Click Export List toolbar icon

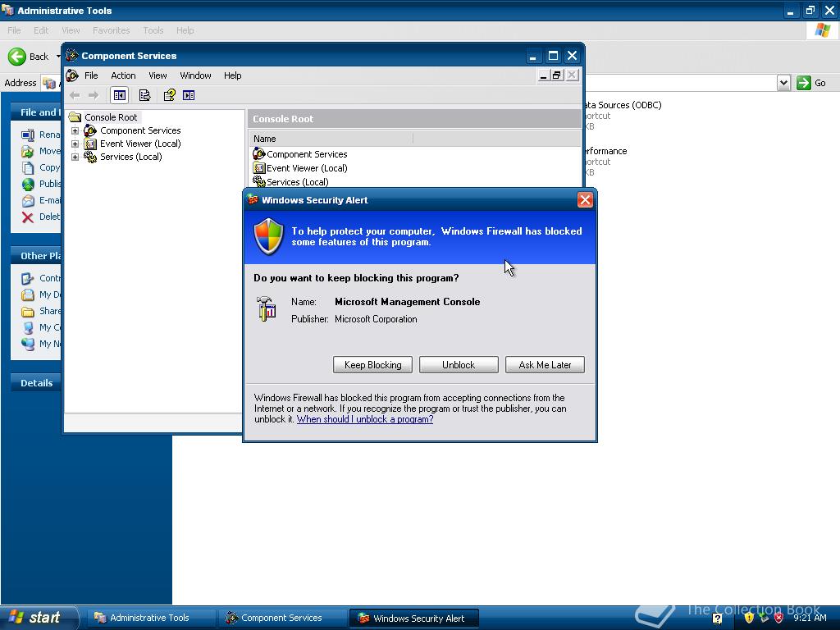tap(144, 95)
